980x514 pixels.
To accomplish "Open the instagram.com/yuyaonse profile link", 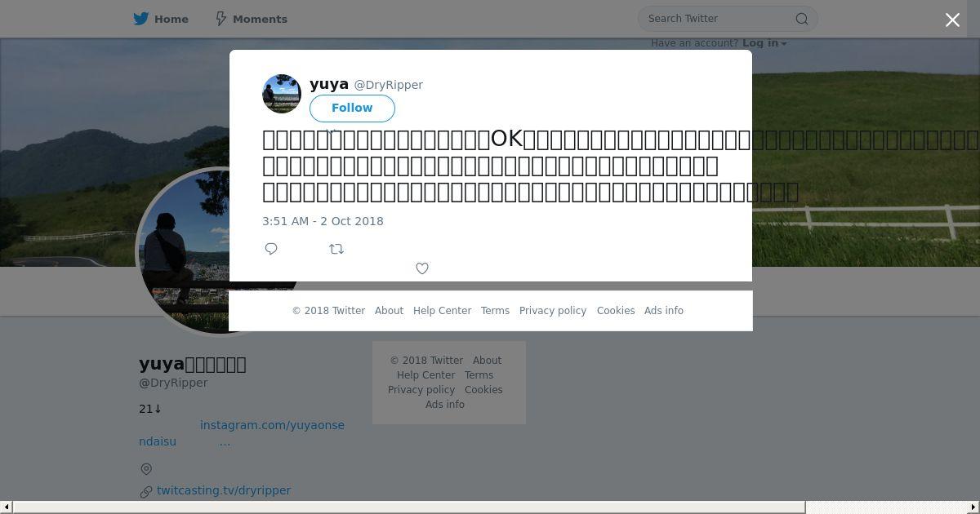I will 272,425.
